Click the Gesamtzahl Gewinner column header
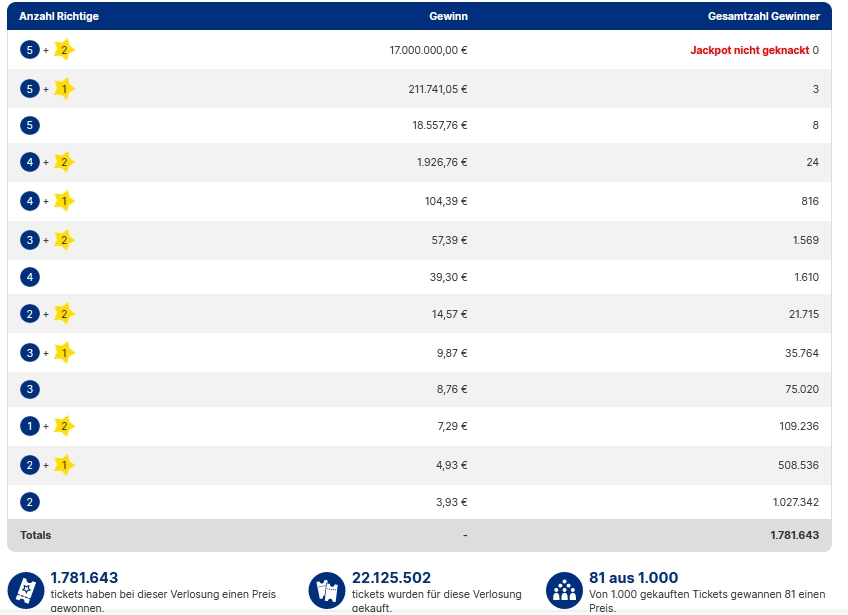Screen dimensions: 848x615 pyautogui.click(x=764, y=16)
